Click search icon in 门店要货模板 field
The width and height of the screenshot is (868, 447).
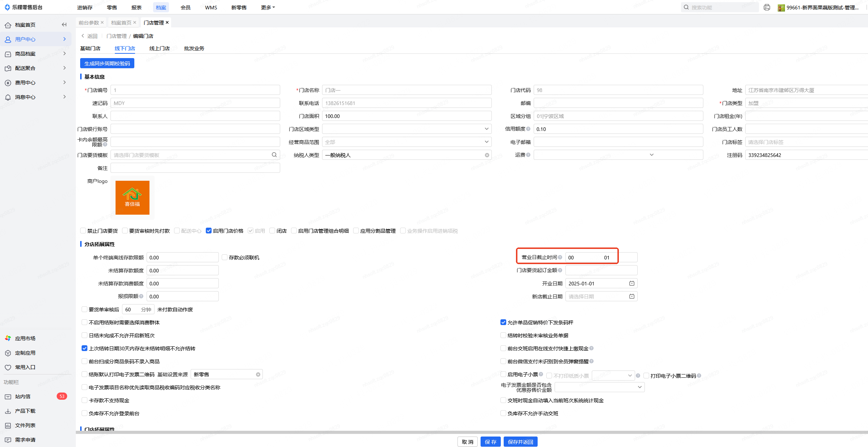point(274,155)
